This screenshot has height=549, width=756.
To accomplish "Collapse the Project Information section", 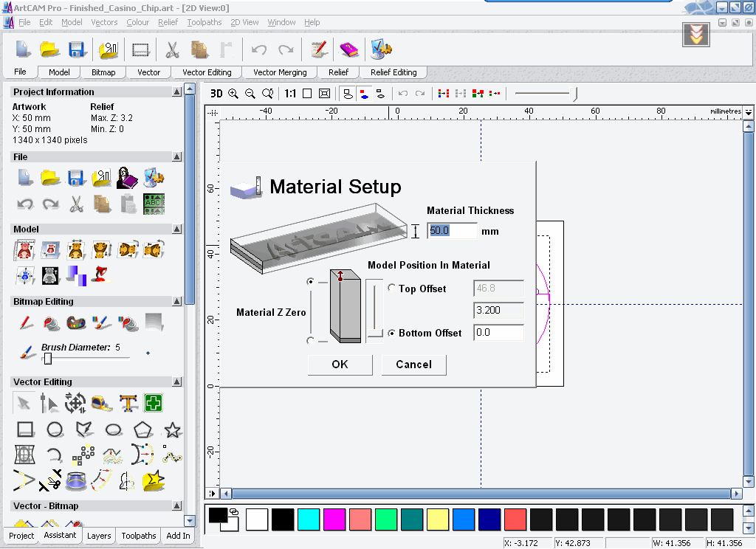I will pyautogui.click(x=177, y=91).
